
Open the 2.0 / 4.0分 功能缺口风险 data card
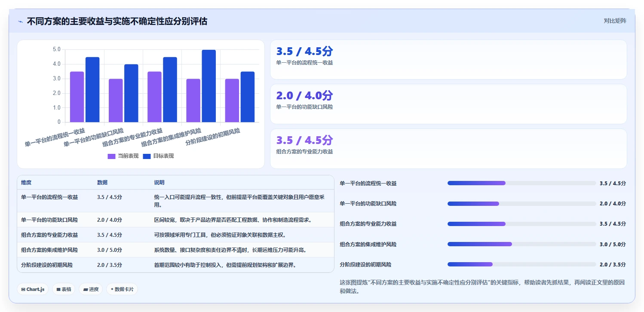click(x=448, y=104)
